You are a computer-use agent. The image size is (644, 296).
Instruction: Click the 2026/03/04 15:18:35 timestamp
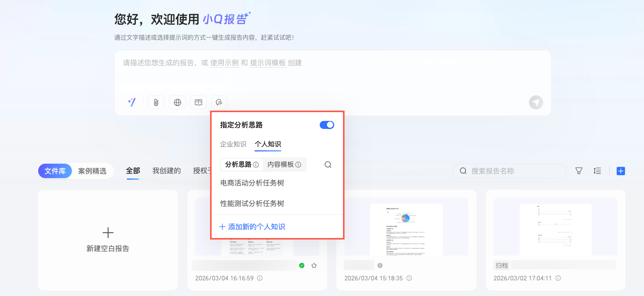tap(374, 278)
